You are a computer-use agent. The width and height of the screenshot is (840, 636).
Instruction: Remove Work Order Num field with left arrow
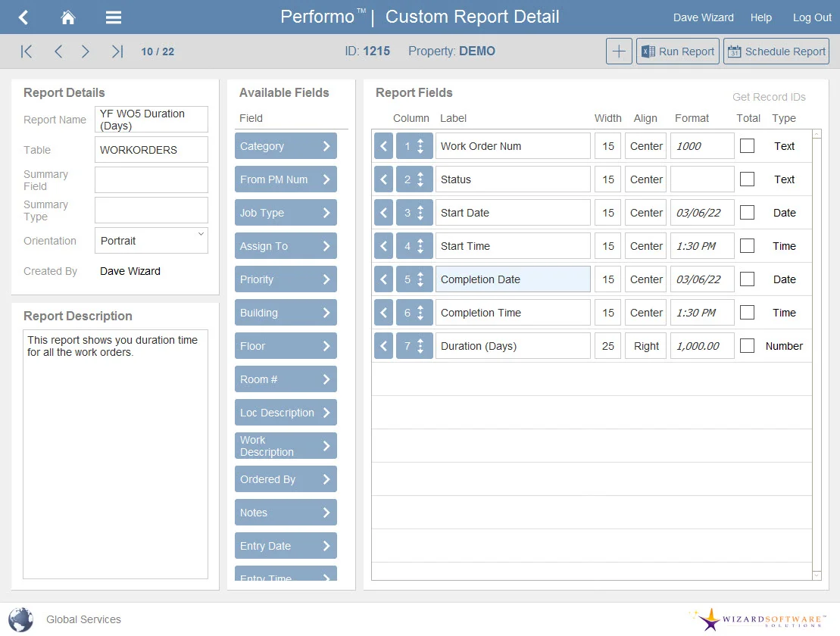383,146
